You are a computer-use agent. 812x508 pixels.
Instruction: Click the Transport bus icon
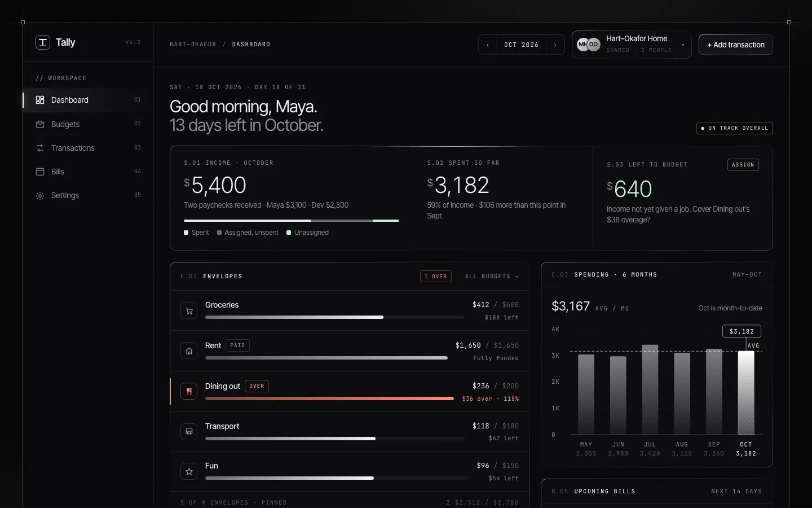pyautogui.click(x=189, y=431)
